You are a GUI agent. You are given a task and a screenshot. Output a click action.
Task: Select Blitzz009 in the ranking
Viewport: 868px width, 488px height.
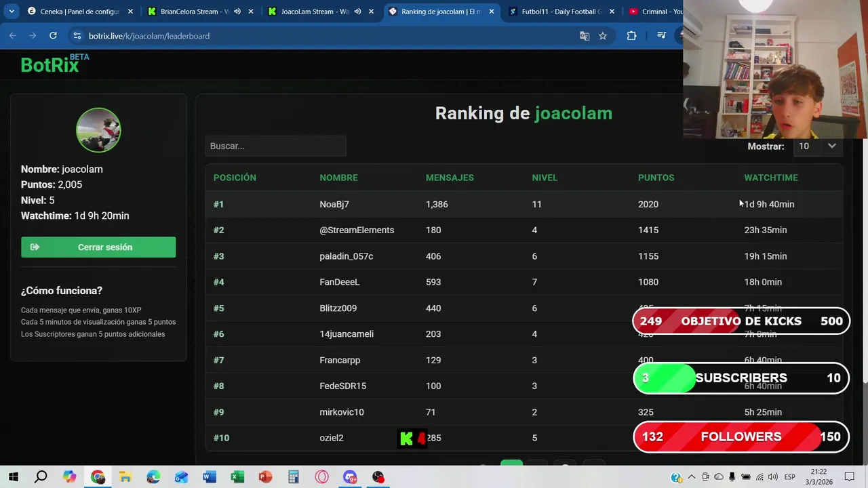(x=338, y=308)
